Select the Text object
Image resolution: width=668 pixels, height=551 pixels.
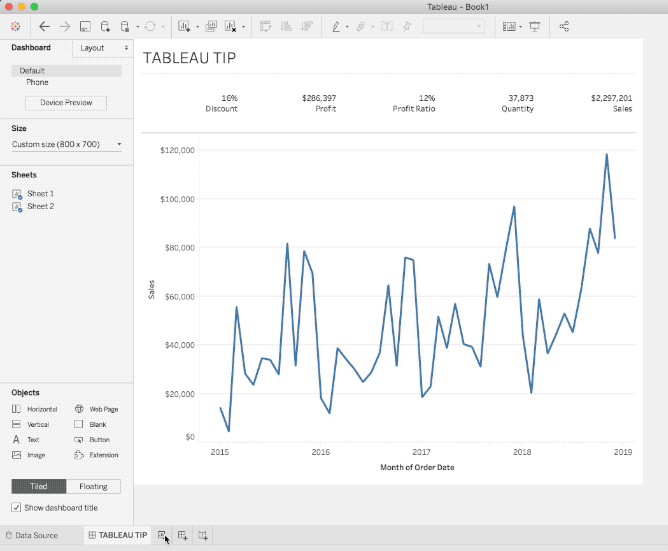[26, 439]
